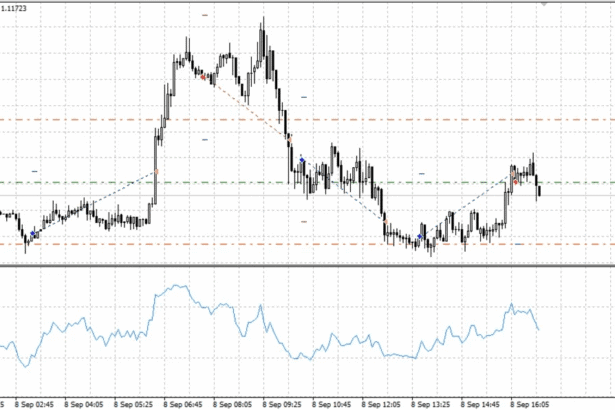Select the blue buy marker just before 8 Sep 13:25
The image size is (615, 410).
click(420, 236)
